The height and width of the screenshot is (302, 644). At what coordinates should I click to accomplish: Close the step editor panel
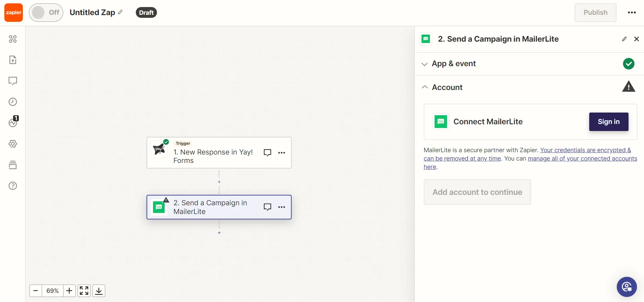point(636,39)
